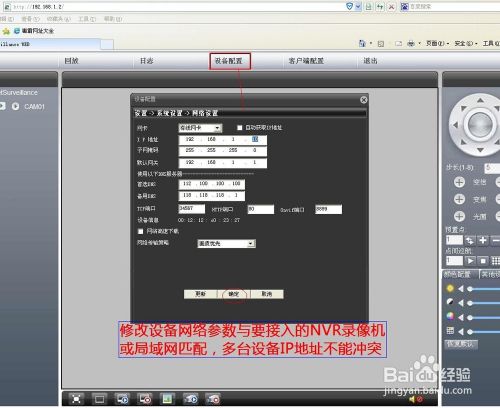This screenshot has width=500, height=408.
Task: Click the cruise stop icon
Action: (483, 261)
